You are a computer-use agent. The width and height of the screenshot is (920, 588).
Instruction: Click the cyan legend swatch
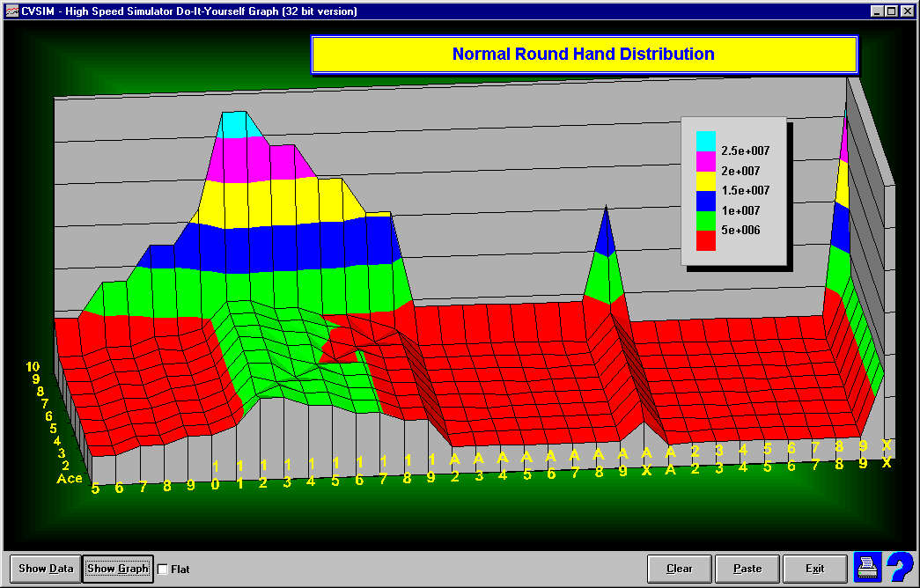(x=706, y=141)
